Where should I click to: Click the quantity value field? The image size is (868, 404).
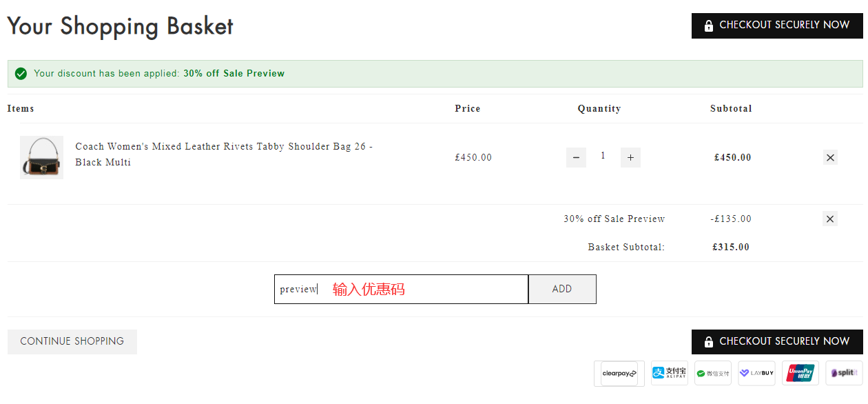[603, 156]
